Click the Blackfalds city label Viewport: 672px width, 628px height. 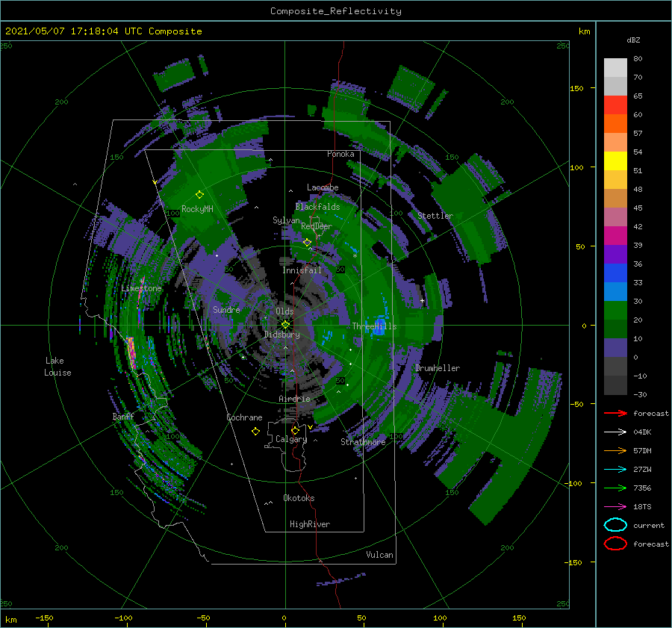click(x=317, y=207)
